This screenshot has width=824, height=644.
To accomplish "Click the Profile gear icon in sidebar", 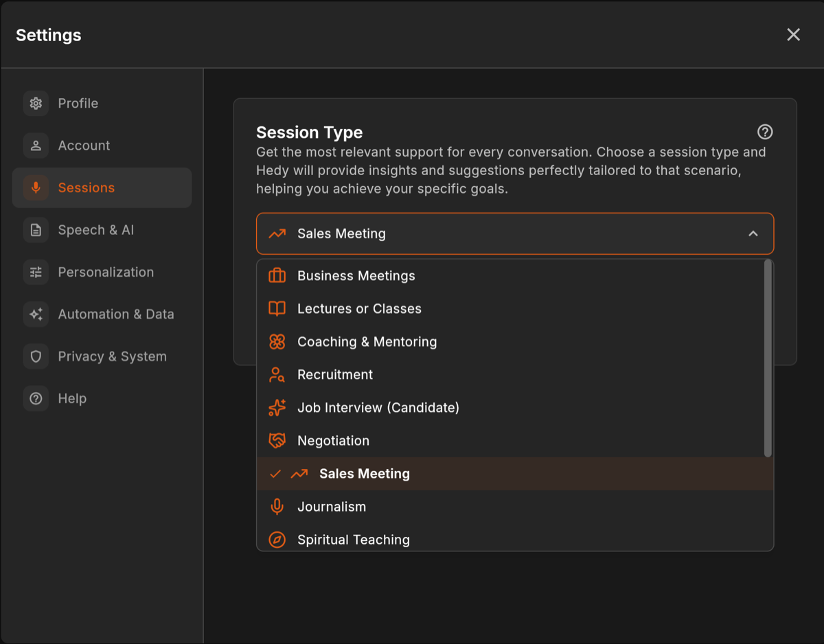I will [x=36, y=103].
